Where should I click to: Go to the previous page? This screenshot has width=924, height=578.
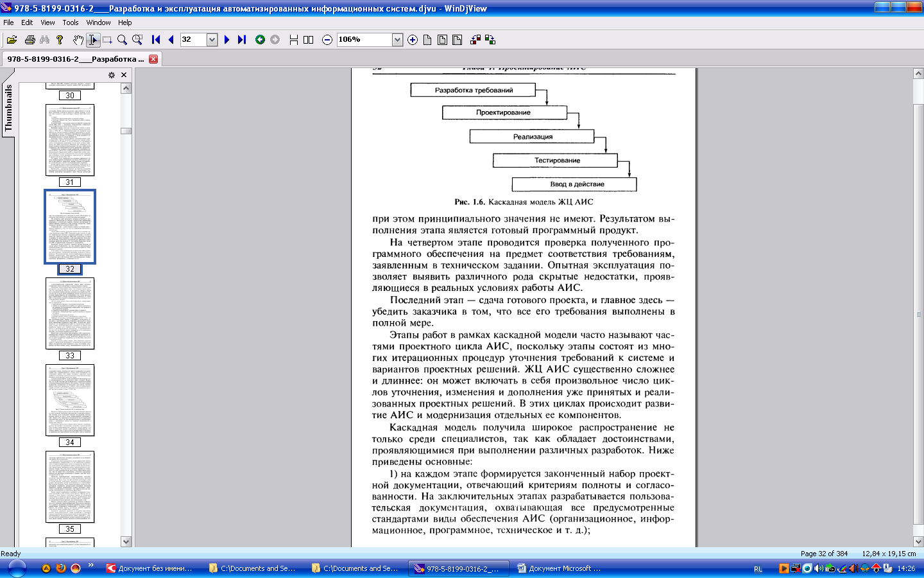click(171, 40)
